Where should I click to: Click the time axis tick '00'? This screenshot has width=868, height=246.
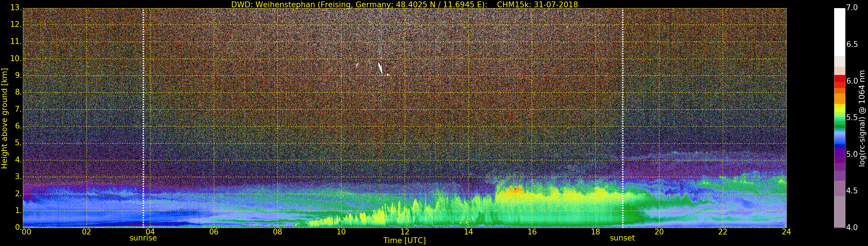[x=27, y=232]
